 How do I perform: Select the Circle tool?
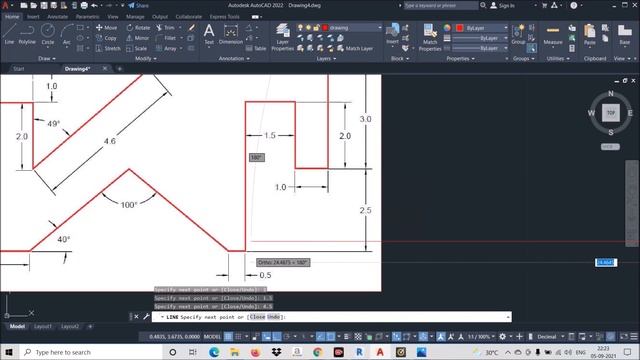48,34
